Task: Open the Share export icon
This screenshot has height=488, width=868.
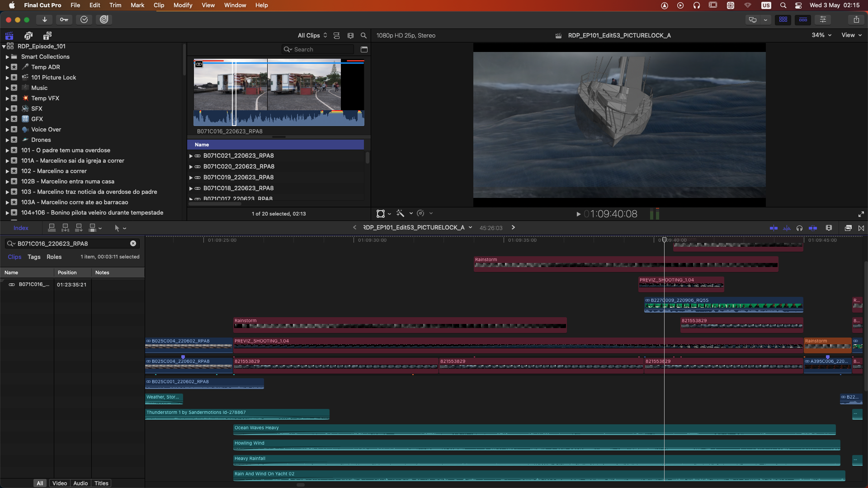Action: [856, 19]
